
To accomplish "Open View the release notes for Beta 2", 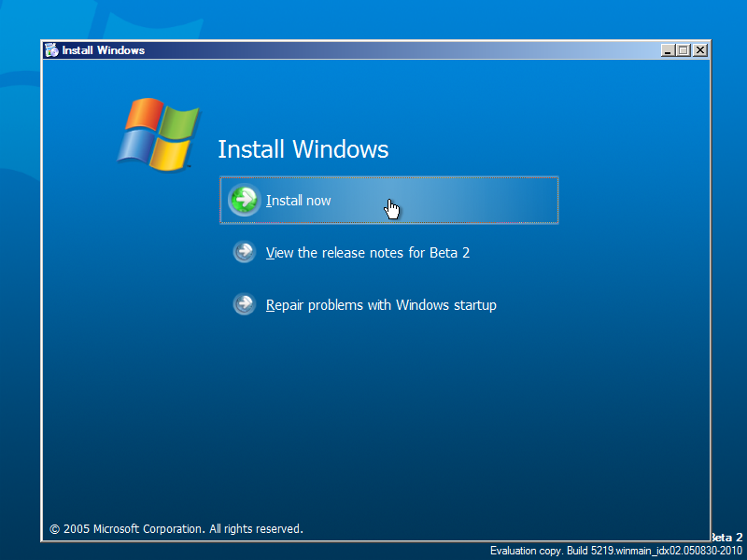I will 368,252.
